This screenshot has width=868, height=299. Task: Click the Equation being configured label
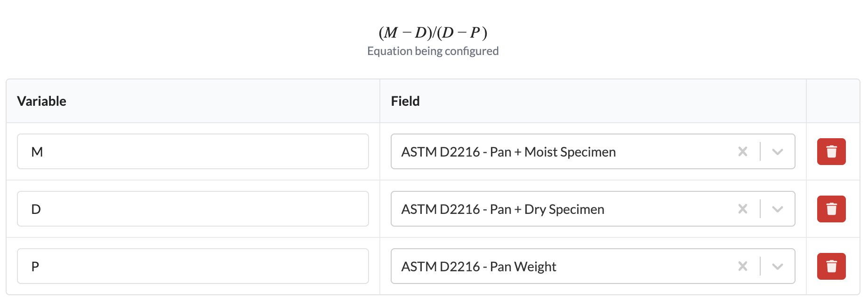click(x=433, y=51)
